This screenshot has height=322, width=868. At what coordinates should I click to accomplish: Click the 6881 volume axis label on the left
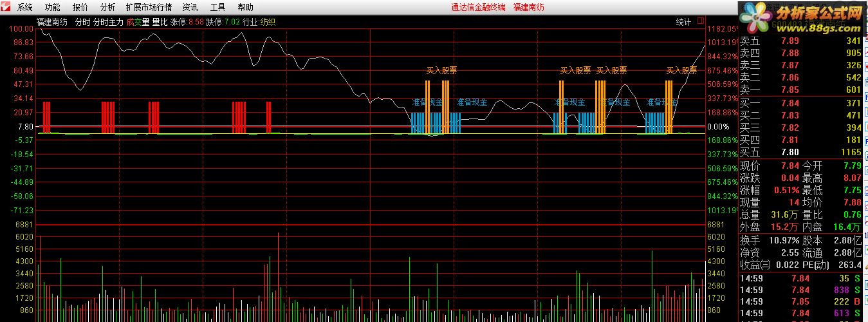tap(24, 225)
